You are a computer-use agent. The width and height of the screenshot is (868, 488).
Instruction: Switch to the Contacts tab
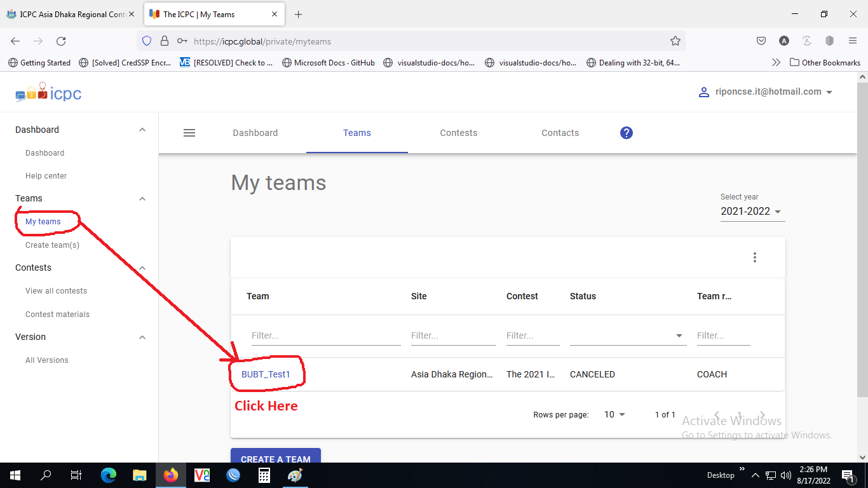coord(560,133)
